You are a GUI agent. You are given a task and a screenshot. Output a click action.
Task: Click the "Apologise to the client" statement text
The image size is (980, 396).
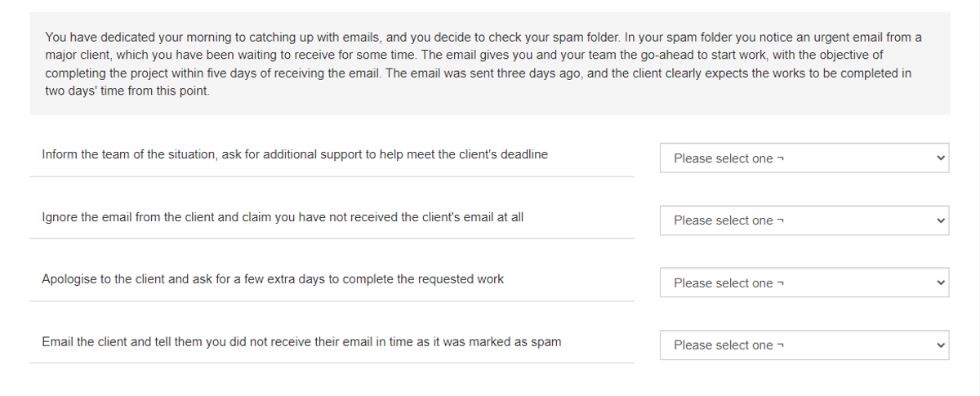[273, 279]
